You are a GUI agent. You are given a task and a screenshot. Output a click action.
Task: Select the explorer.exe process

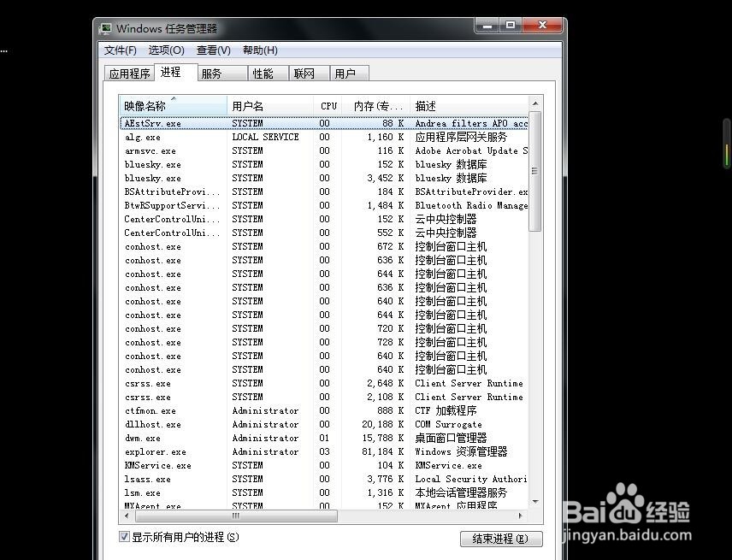tap(324, 451)
